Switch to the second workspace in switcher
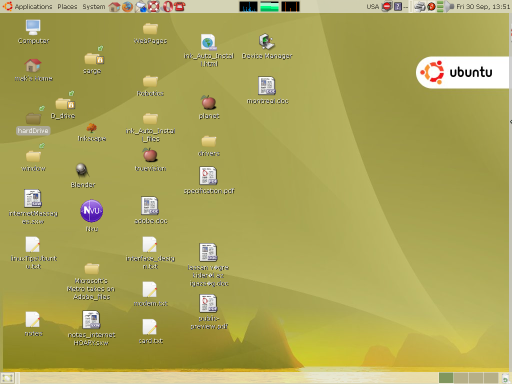Viewport: 512px width, 384px height. (461, 378)
